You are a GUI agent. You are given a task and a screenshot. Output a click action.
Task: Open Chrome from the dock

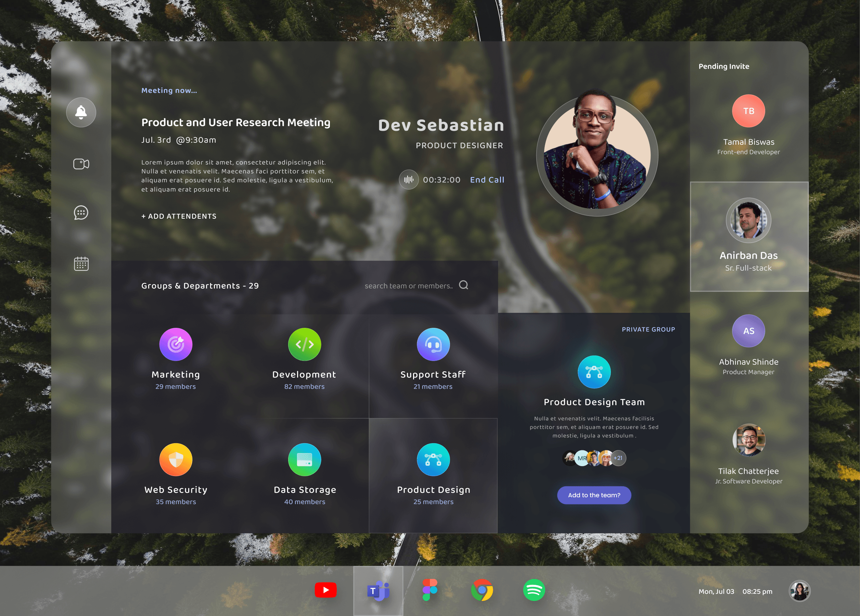coord(482,590)
